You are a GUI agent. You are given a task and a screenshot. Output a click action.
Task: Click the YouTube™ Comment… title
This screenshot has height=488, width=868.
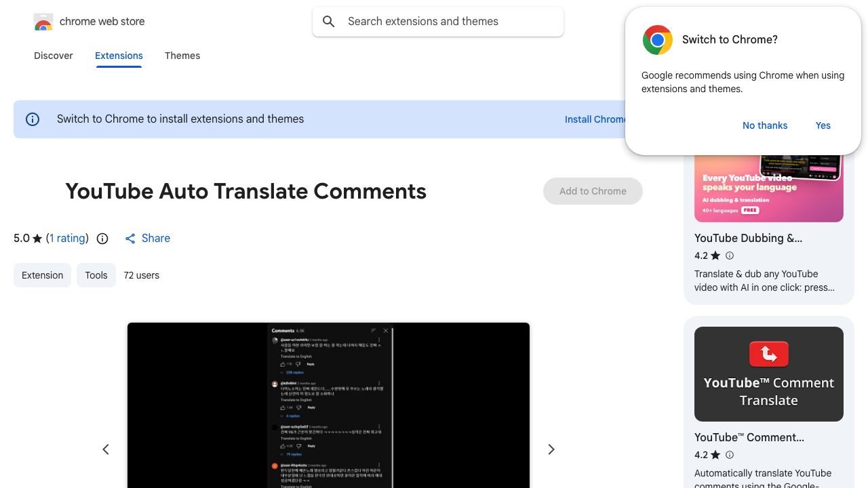(x=749, y=437)
